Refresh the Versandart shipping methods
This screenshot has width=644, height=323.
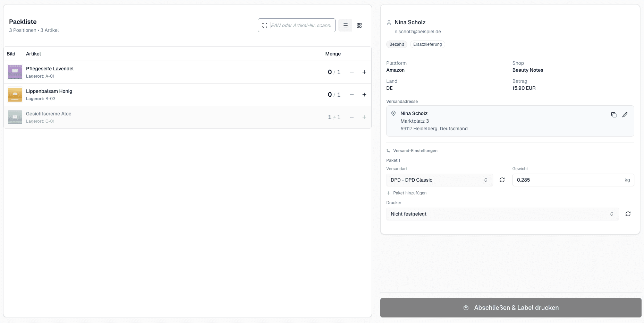[x=502, y=180]
